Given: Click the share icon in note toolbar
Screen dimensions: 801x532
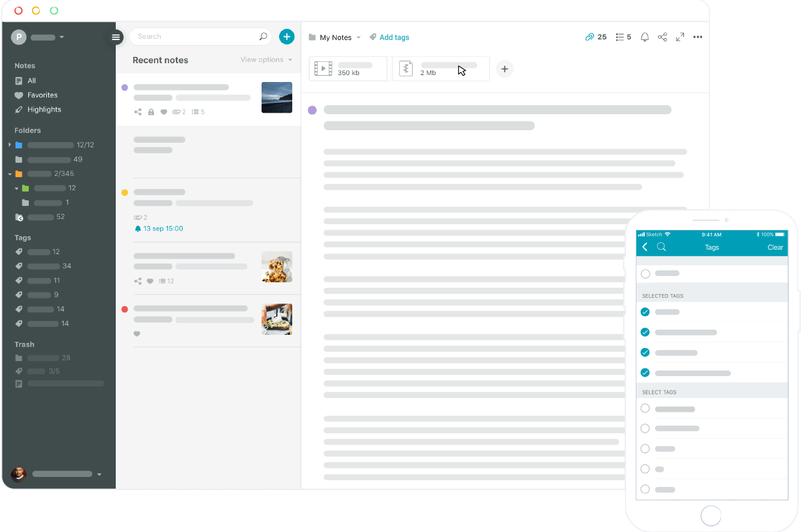Looking at the screenshot, I should pos(662,37).
